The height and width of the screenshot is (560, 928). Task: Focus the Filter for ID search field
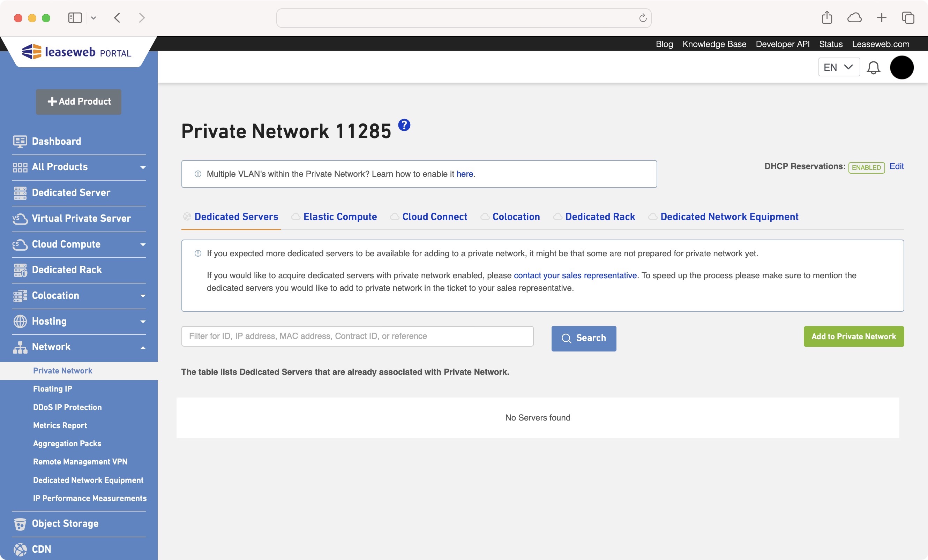click(357, 336)
